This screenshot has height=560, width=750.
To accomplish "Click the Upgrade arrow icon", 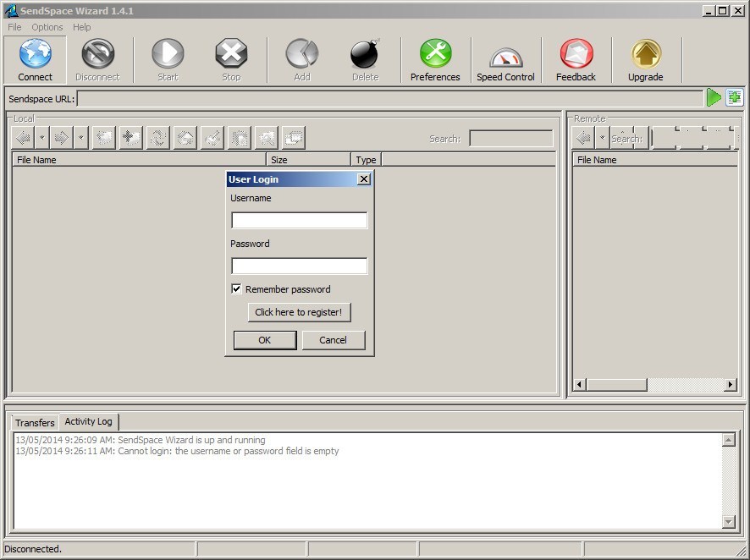I will point(646,53).
